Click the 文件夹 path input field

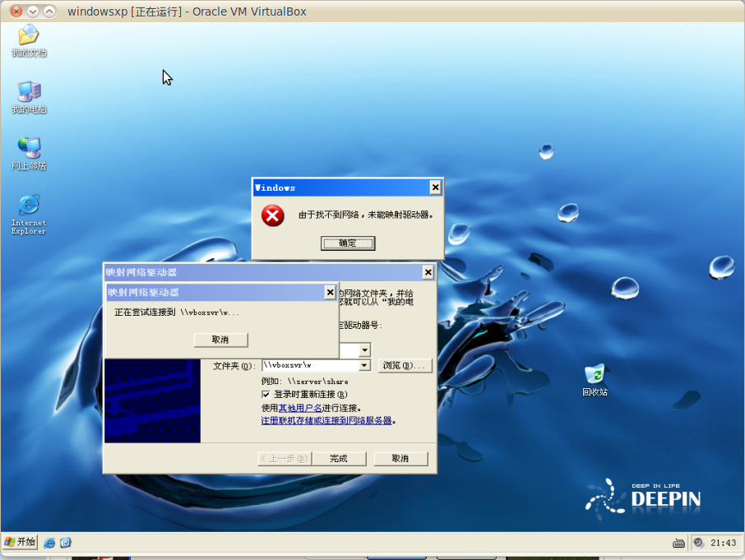pyautogui.click(x=311, y=365)
